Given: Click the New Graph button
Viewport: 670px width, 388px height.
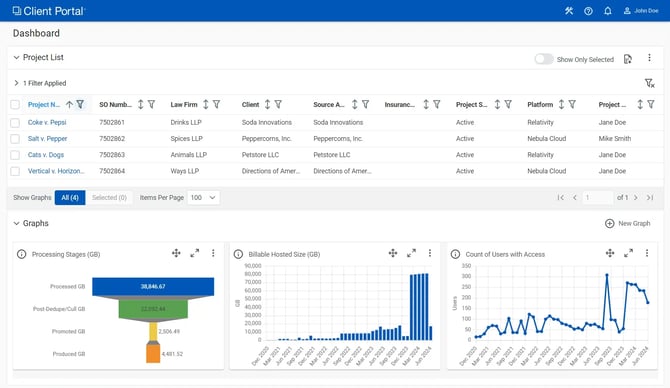Looking at the screenshot, I should click(x=628, y=223).
